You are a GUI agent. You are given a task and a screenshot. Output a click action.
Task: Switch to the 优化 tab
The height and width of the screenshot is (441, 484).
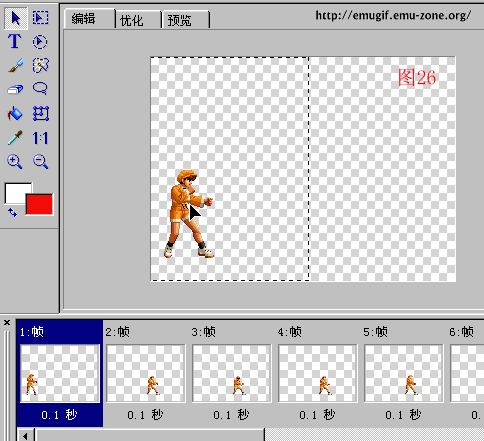point(139,20)
